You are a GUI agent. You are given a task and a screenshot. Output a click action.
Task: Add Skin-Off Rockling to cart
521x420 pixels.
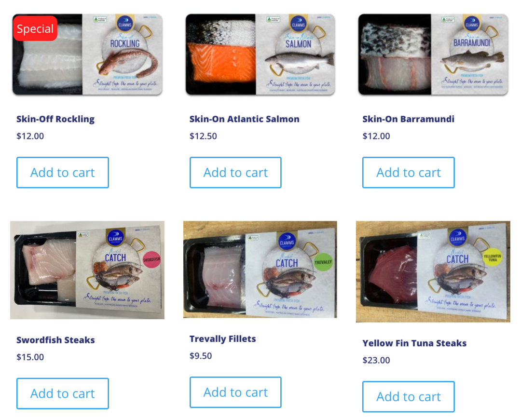point(62,172)
